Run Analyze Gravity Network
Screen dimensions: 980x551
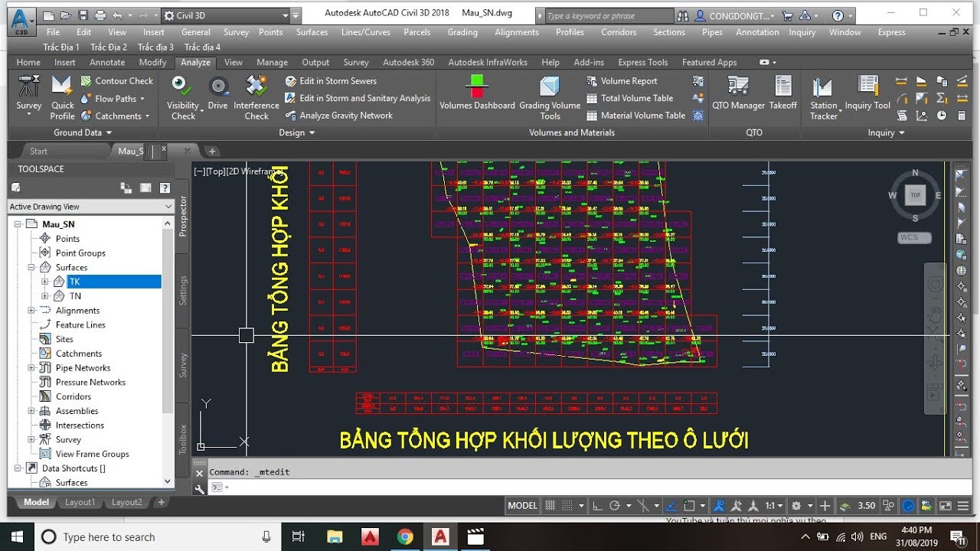click(338, 116)
